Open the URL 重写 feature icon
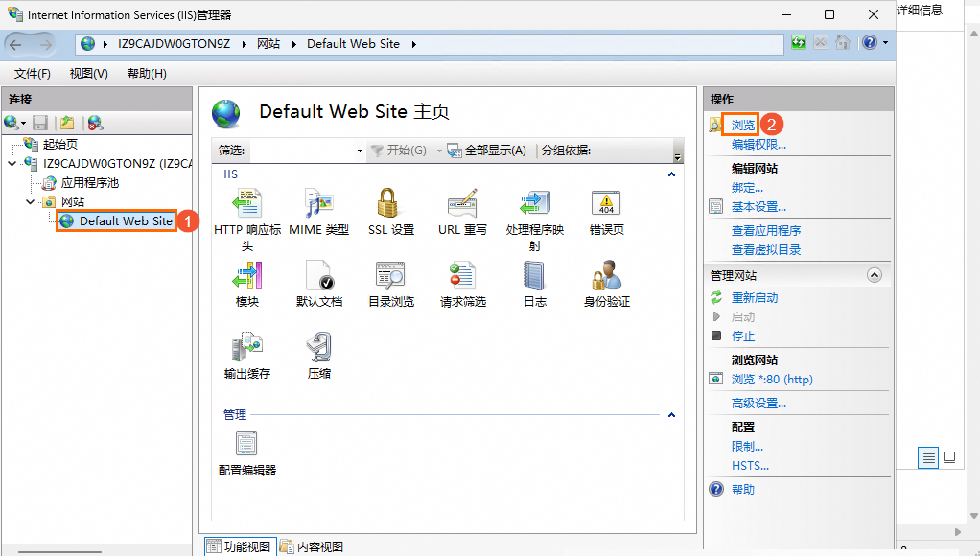Image resolution: width=980 pixels, height=556 pixels. [x=462, y=203]
